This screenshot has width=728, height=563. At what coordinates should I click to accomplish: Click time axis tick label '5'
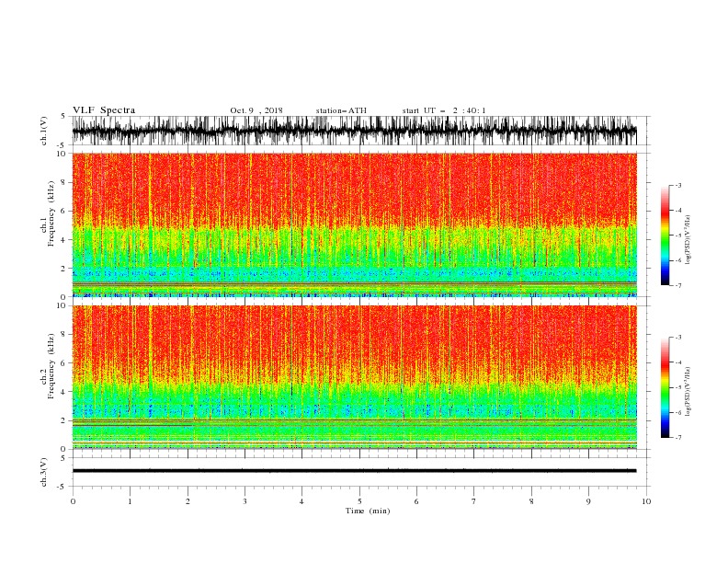coord(359,501)
